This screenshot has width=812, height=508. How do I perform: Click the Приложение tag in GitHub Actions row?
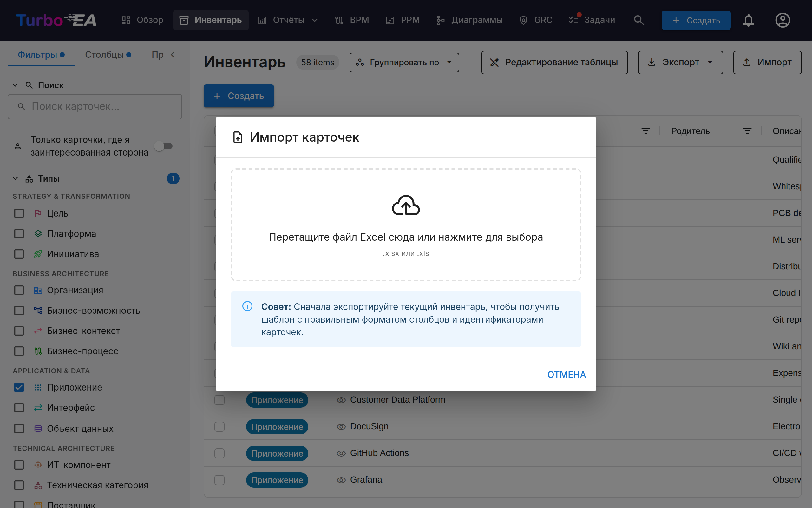point(277,453)
